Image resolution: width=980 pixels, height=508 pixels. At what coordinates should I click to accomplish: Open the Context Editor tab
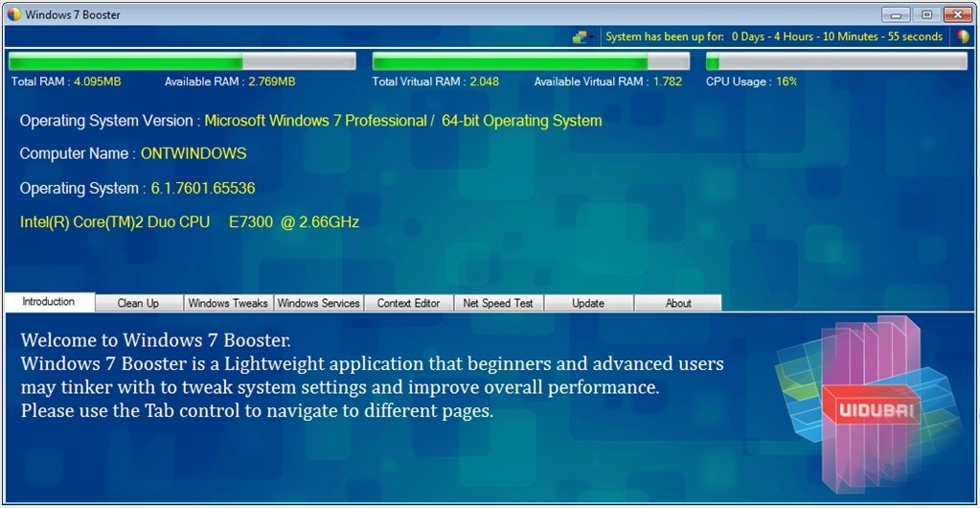click(409, 304)
